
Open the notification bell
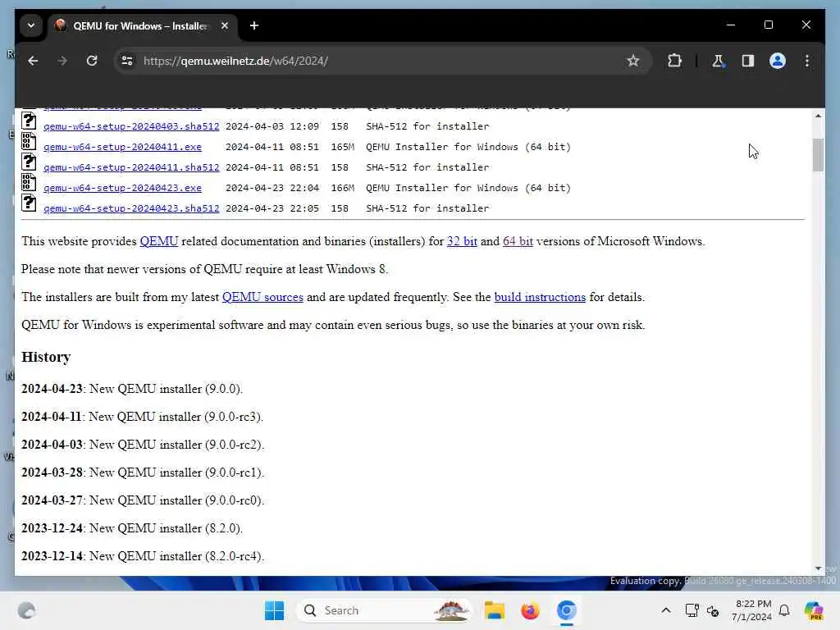[784, 610]
